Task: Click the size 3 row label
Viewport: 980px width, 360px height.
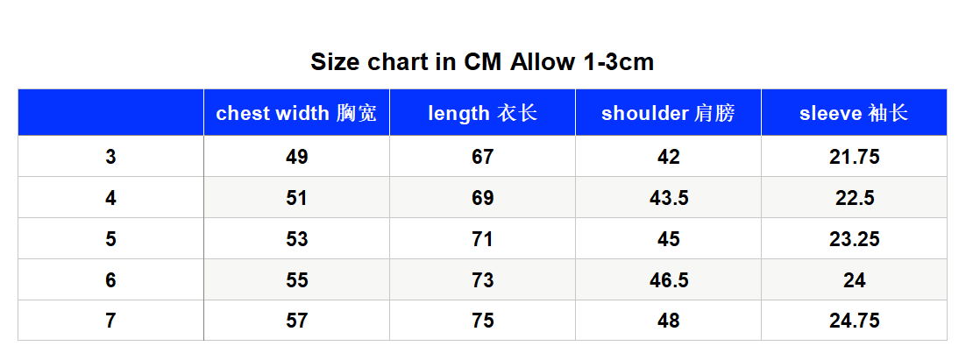Action: click(110, 156)
